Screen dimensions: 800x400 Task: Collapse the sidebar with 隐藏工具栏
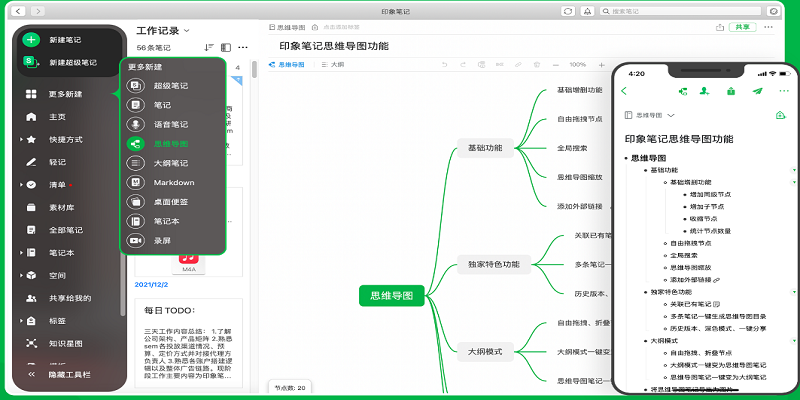pos(60,374)
